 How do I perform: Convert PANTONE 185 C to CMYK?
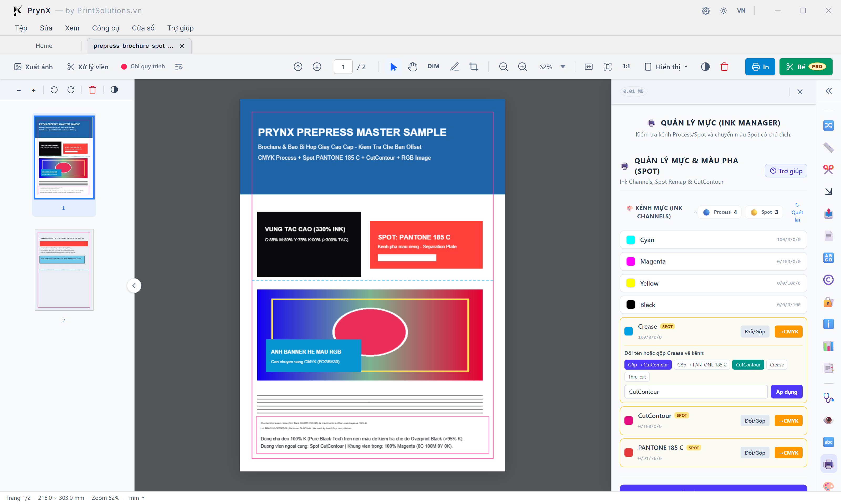788,453
